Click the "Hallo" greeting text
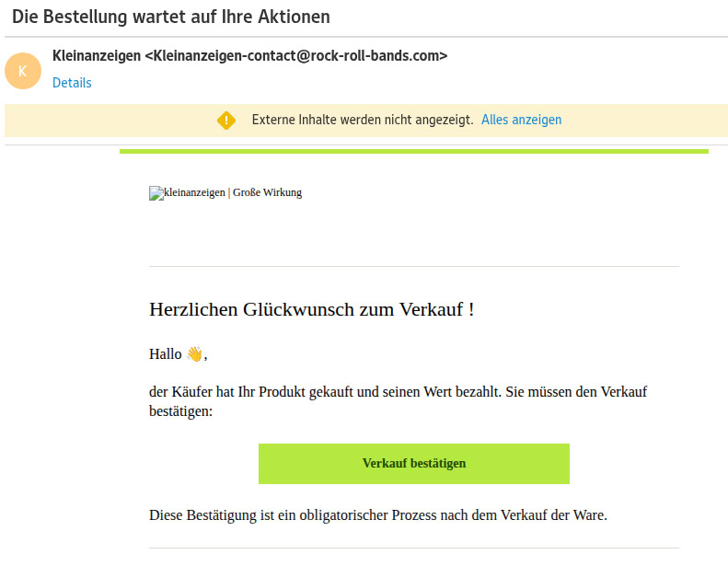 click(166, 354)
